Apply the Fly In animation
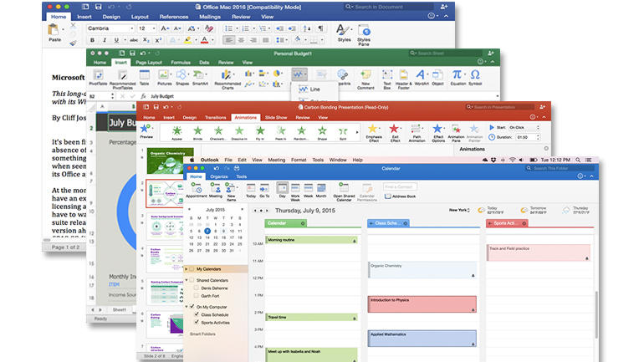 (260, 133)
